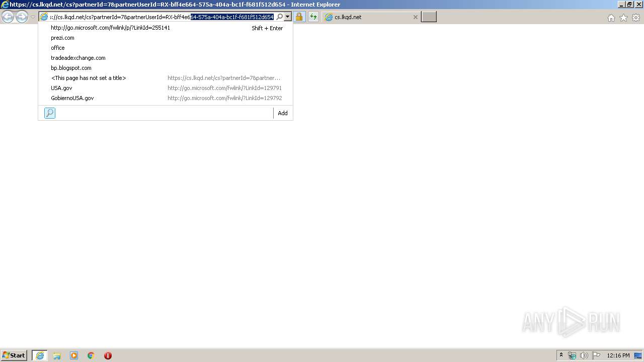This screenshot has height=362, width=644.
Task: Open the Windows Start button
Action: (x=14, y=355)
